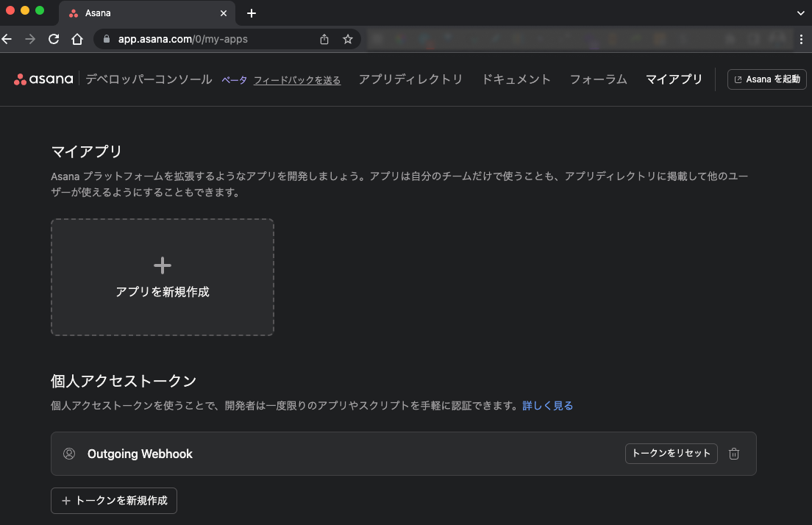Click the マイアプリ page heading
The image size is (812, 525).
[x=87, y=151]
